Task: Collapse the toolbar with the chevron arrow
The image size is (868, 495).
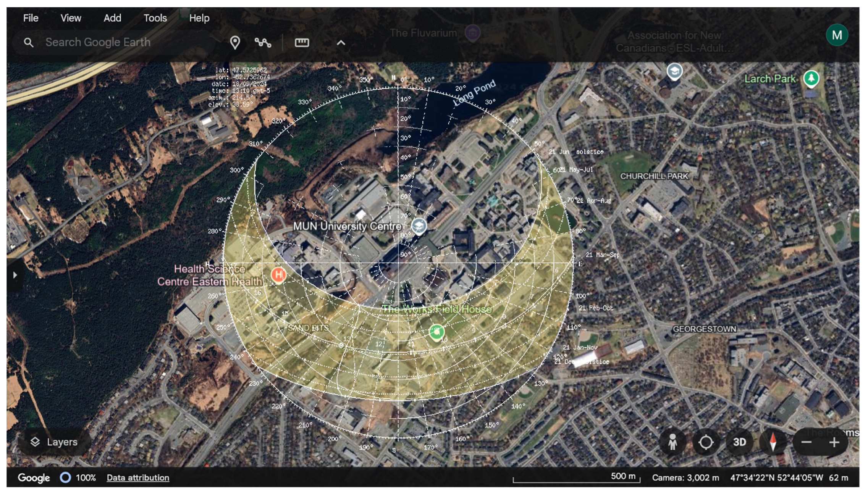Action: point(341,43)
